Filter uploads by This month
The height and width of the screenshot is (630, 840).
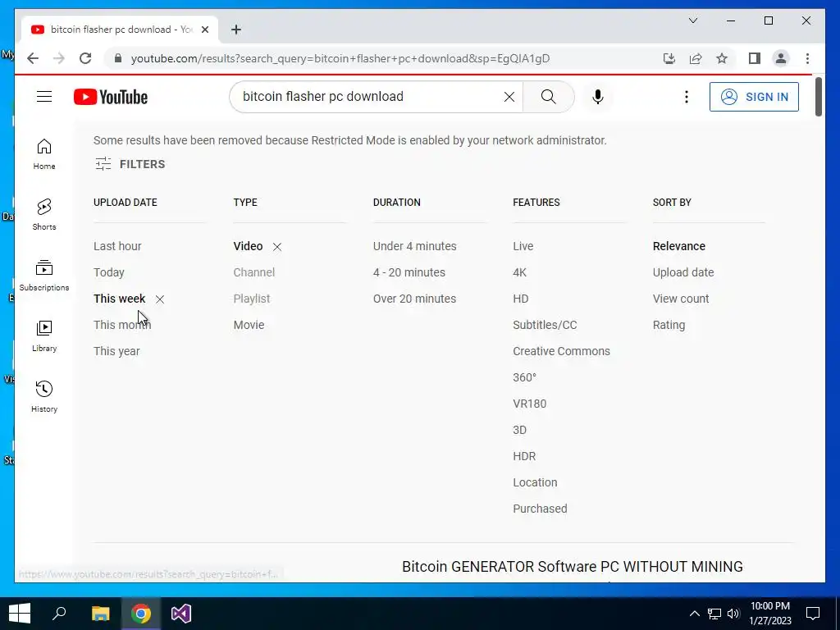[122, 325]
